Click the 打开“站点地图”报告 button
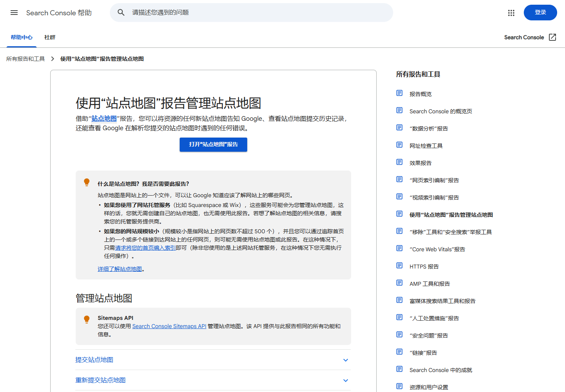The width and height of the screenshot is (565, 392). click(x=213, y=144)
